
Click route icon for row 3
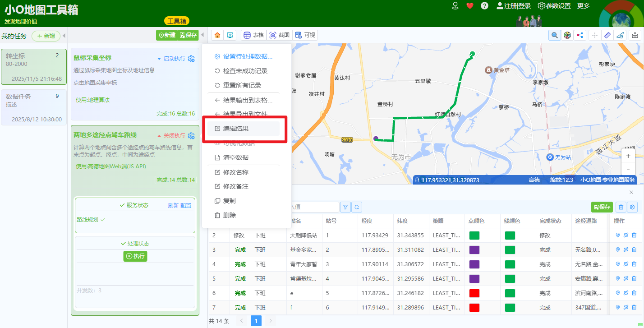626,249
